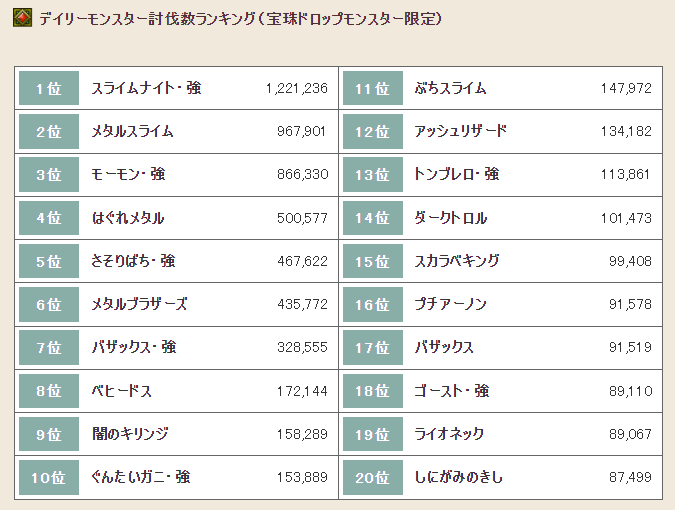The image size is (675, 510).
Task: Click the 7位 rank badge
Action: [49, 347]
